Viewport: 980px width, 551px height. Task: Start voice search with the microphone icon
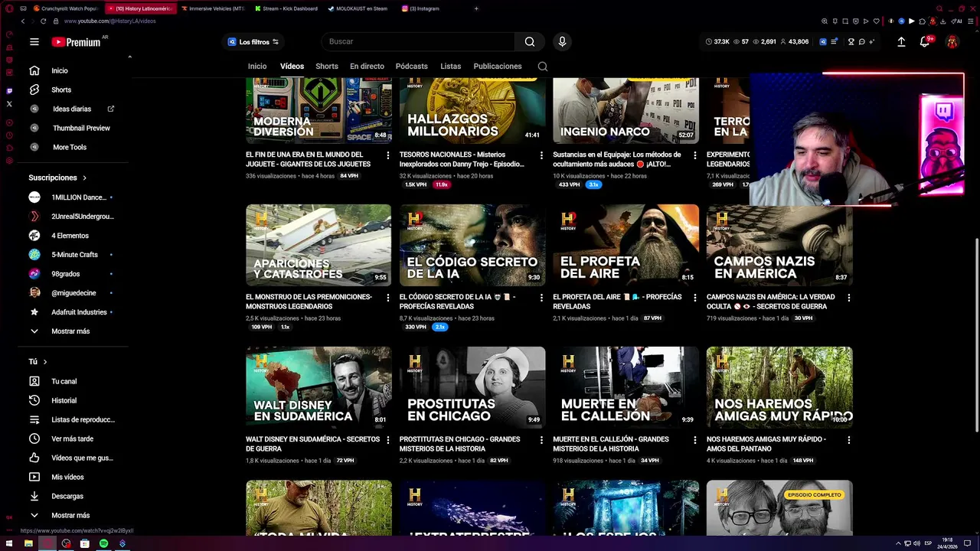coord(562,41)
